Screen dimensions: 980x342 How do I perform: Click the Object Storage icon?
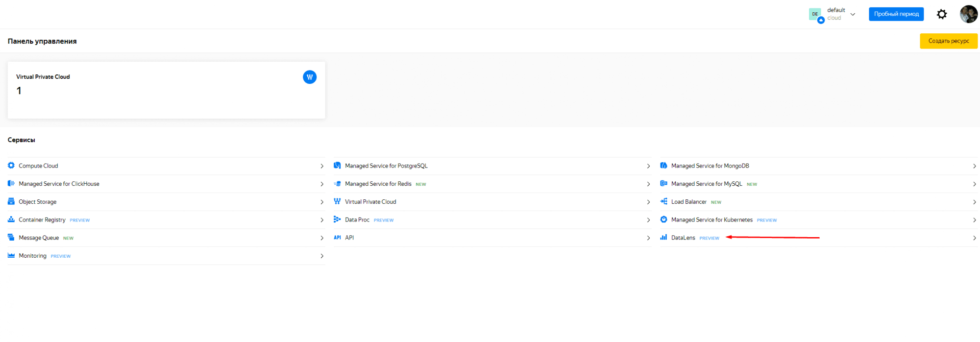[11, 201]
